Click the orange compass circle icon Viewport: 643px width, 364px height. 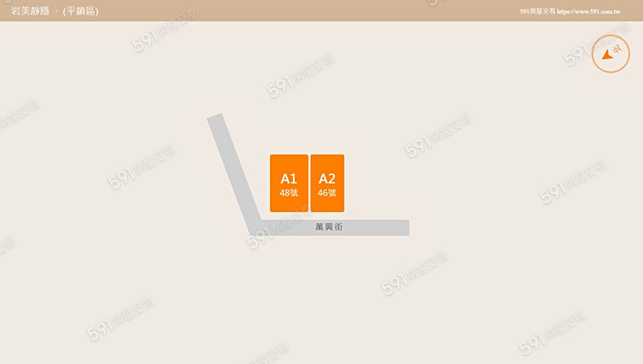pyautogui.click(x=611, y=54)
